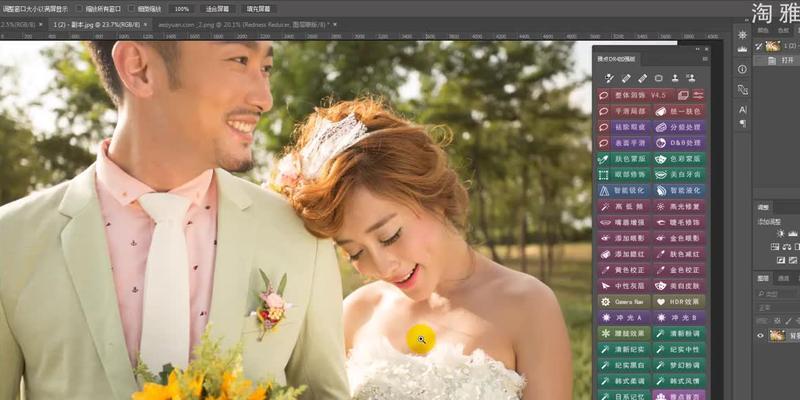Viewport: 800px width, 400px height.
Task: Open the Character panel 'A' icon
Action: pos(742,110)
